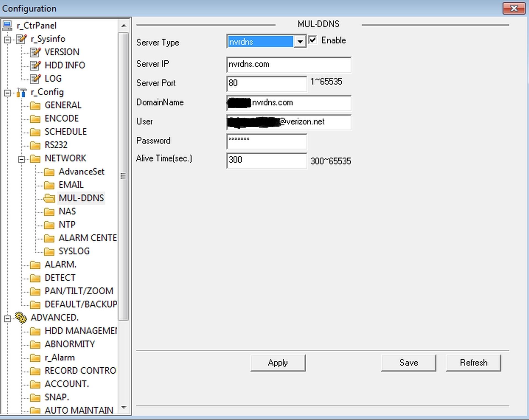
Task: Collapse the ADVANCED tree node
Action: pos(8,319)
